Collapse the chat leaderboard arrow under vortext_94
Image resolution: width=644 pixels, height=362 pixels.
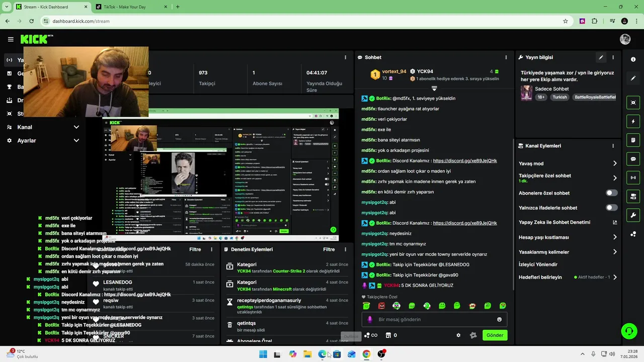(x=434, y=88)
